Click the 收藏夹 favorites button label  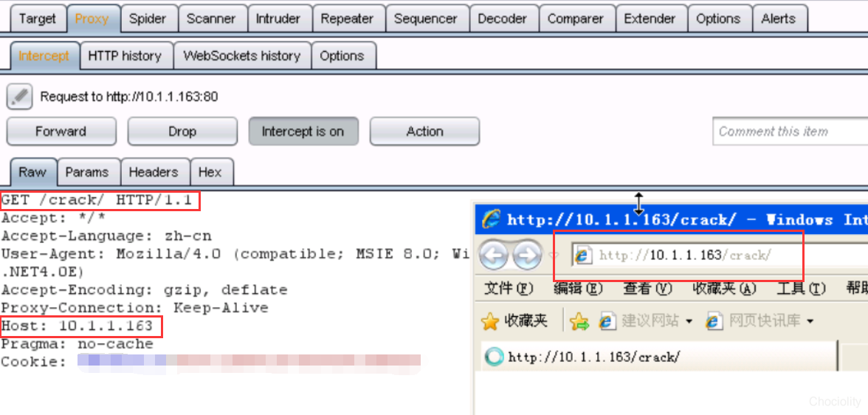click(526, 320)
